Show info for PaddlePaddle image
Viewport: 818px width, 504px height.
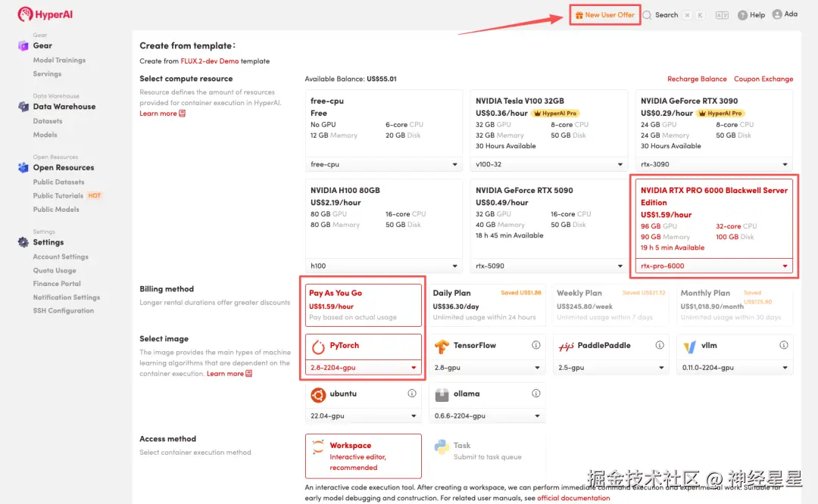(x=660, y=345)
